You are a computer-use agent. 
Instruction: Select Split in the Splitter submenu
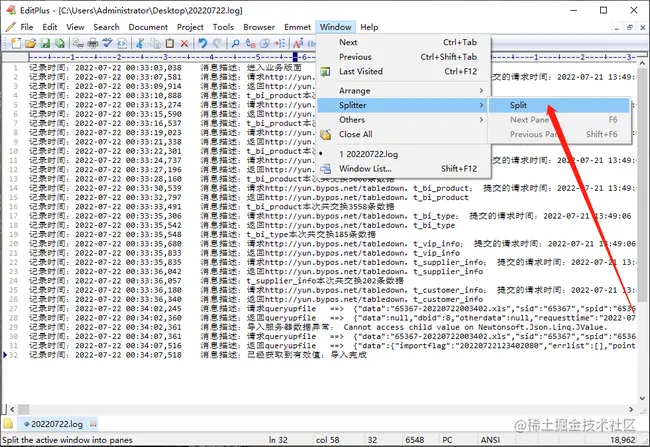(560, 105)
